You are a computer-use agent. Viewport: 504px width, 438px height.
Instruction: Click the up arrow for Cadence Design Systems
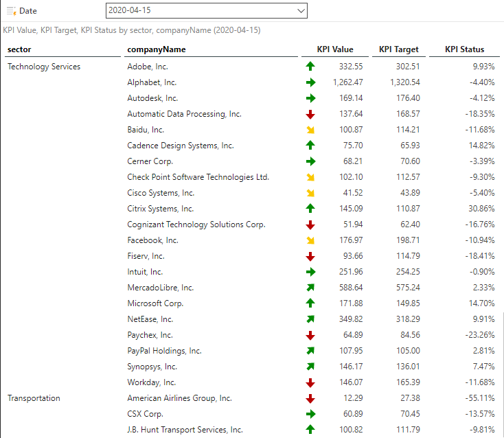click(x=310, y=146)
